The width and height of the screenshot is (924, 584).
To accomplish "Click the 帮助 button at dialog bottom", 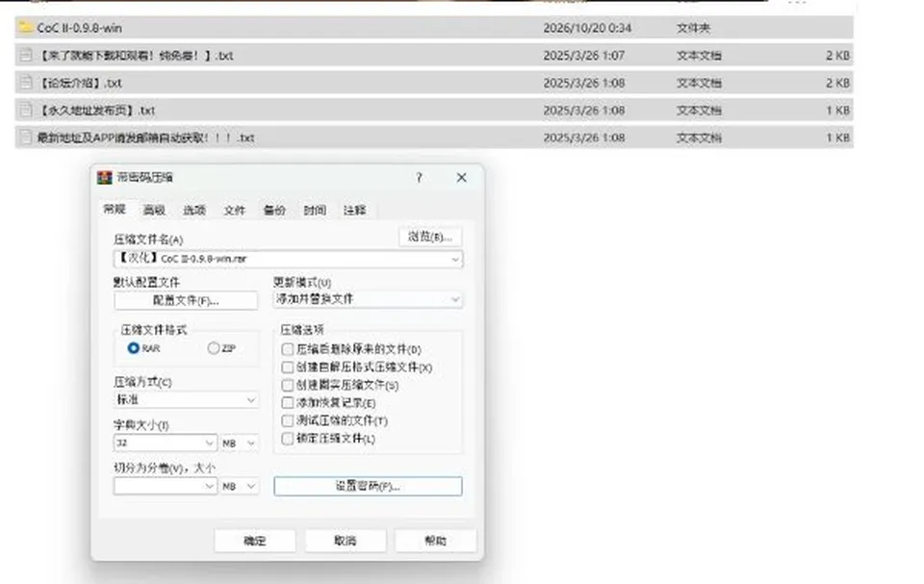I will [435, 541].
